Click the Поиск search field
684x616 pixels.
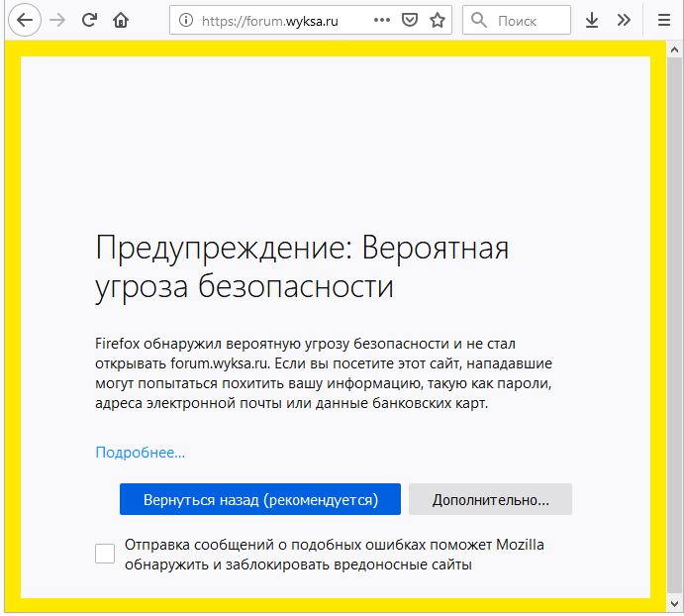[x=517, y=20]
